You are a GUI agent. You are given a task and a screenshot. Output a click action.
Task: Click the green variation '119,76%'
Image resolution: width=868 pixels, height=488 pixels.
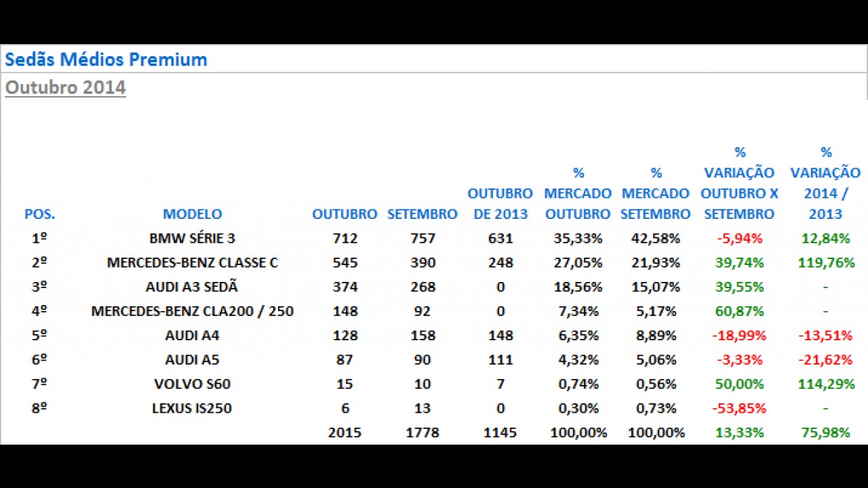pyautogui.click(x=825, y=263)
